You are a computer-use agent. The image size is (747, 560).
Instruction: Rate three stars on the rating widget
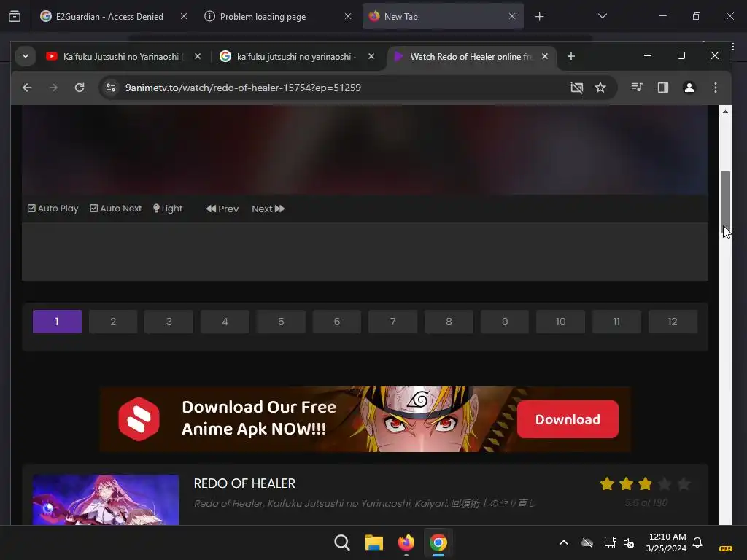pos(645,484)
